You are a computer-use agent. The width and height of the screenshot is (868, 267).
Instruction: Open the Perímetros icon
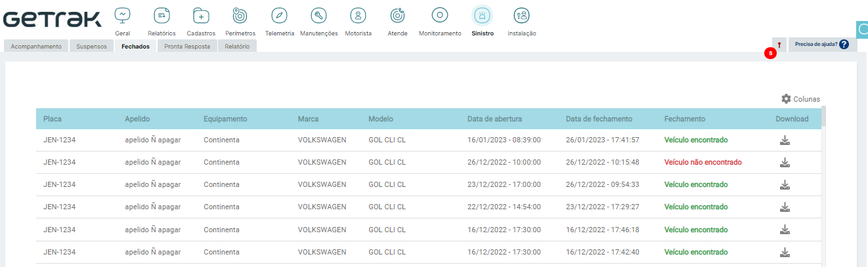click(x=240, y=15)
